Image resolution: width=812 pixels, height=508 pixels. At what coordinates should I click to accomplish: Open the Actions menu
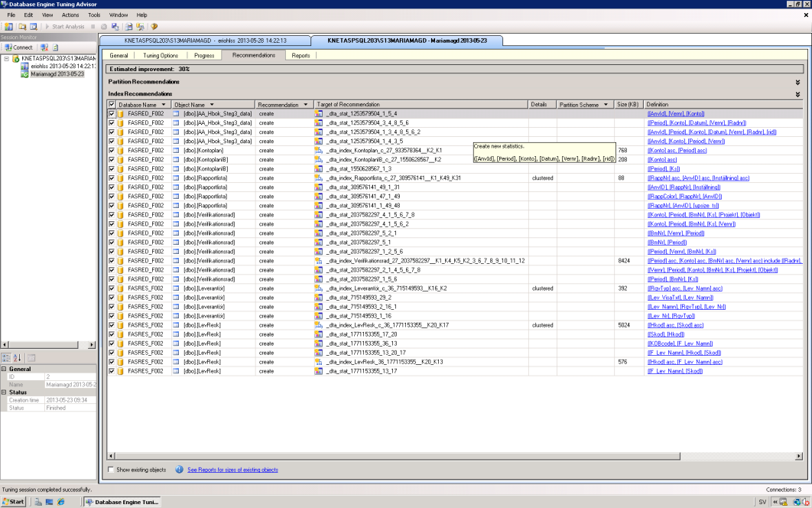click(70, 15)
